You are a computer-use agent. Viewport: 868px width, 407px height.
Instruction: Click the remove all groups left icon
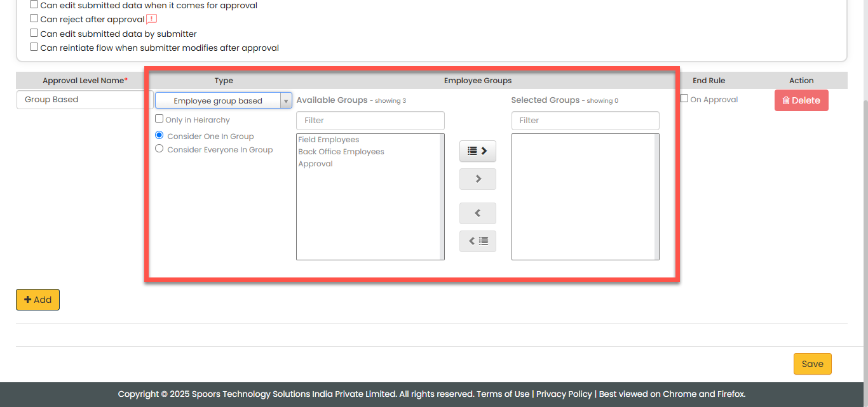[477, 241]
